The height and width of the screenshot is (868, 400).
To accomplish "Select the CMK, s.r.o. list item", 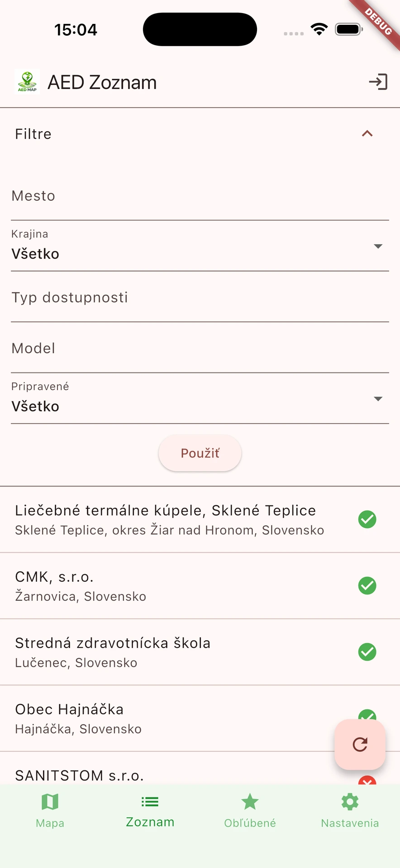I will click(x=172, y=585).
